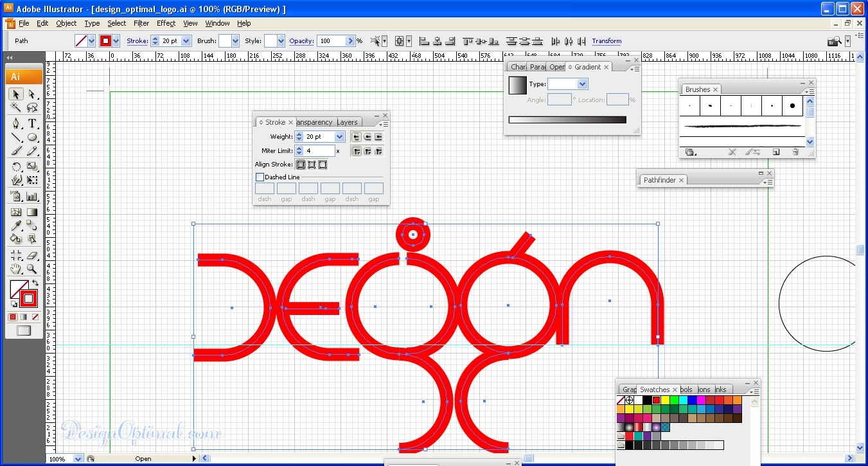
Task: Choose the Bevel Join stroke option
Action: (x=378, y=151)
